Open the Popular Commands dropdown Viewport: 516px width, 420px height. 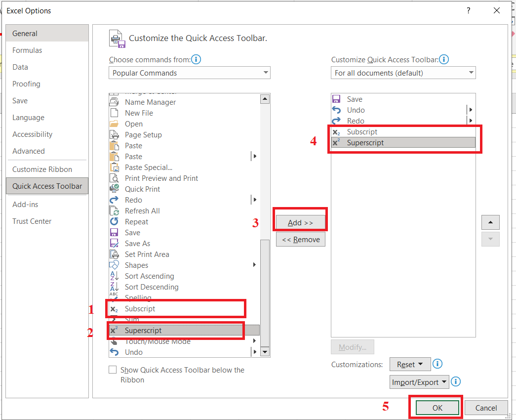tap(190, 73)
